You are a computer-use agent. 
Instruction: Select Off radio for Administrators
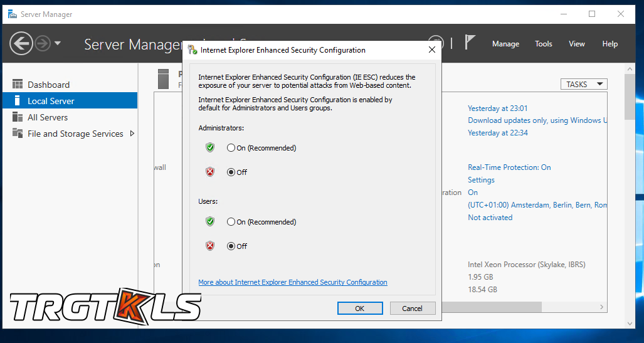pyautogui.click(x=231, y=172)
